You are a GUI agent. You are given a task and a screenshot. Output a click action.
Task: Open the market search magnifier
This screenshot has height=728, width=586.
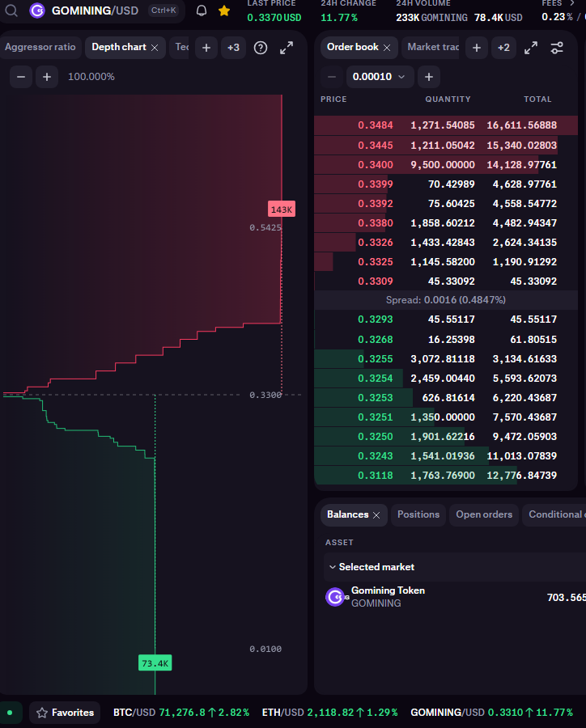pyautogui.click(x=11, y=11)
